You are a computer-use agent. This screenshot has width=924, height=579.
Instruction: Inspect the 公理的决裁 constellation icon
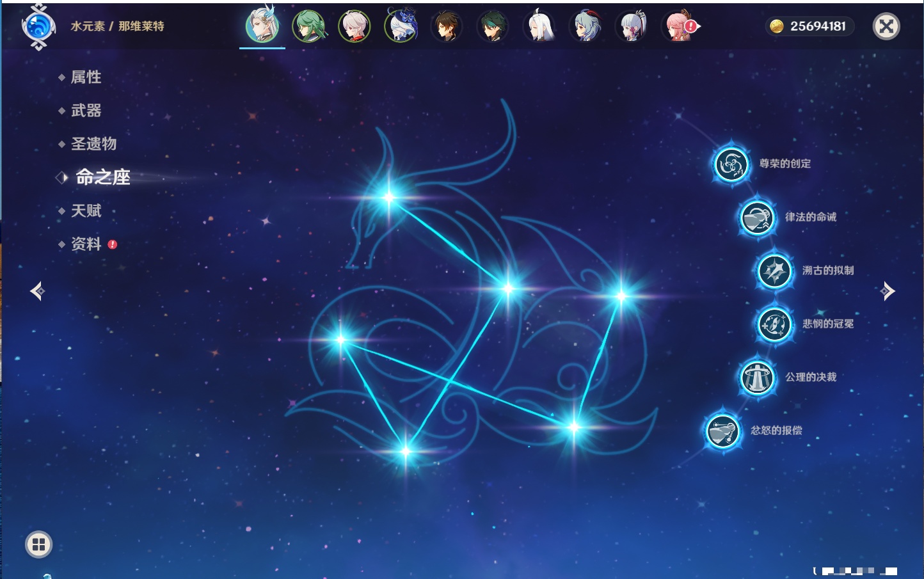tap(757, 377)
